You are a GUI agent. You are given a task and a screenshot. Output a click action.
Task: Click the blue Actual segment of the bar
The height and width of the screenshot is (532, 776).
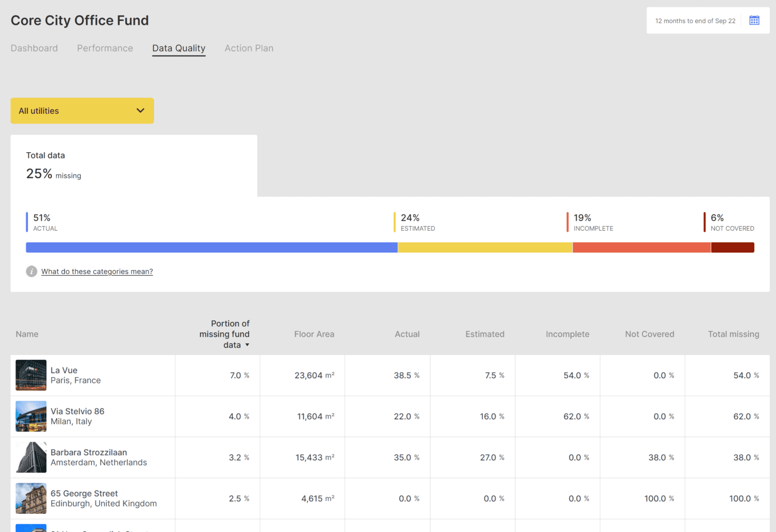pos(212,247)
